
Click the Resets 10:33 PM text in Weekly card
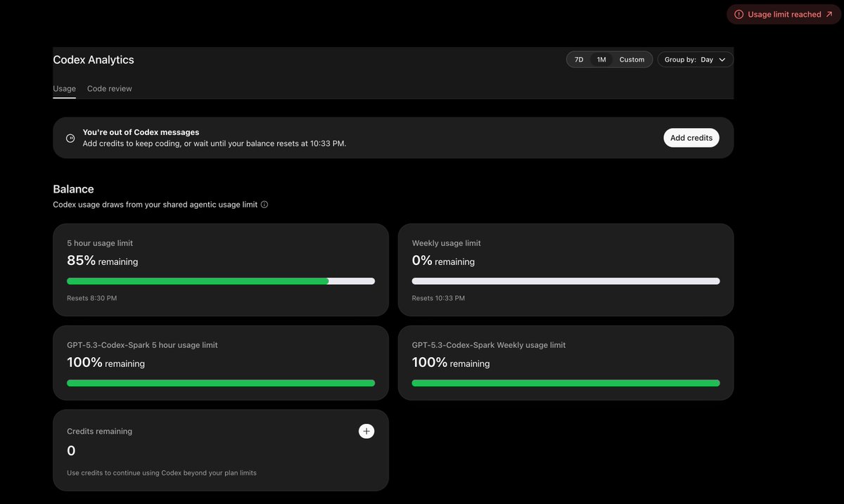438,298
